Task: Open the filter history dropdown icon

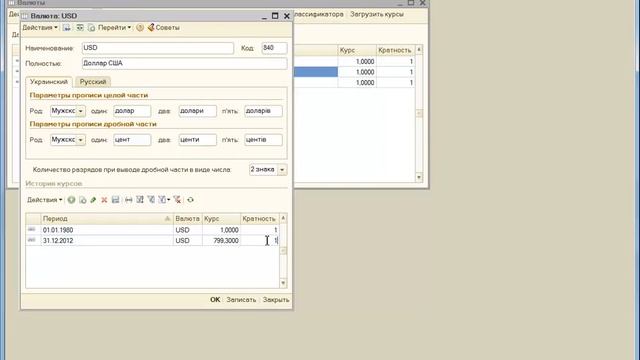Action: pyautogui.click(x=164, y=200)
